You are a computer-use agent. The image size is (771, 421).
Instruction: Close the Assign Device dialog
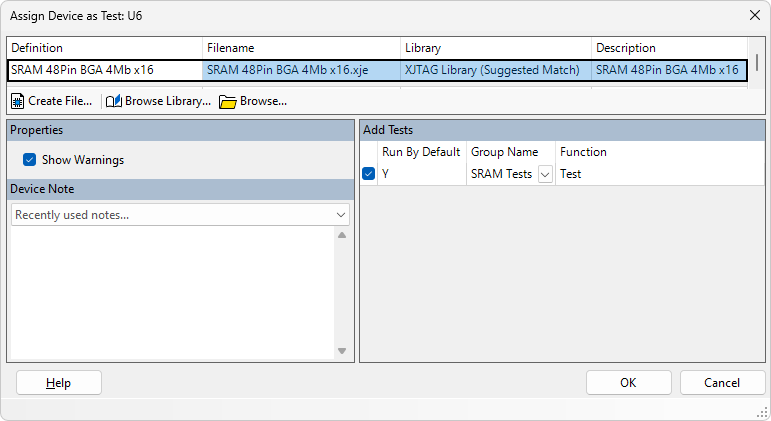point(753,15)
